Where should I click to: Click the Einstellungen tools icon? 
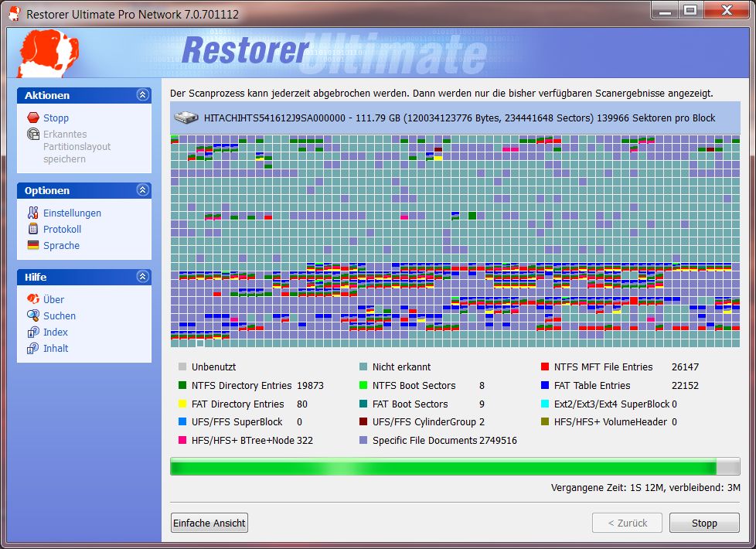point(32,213)
